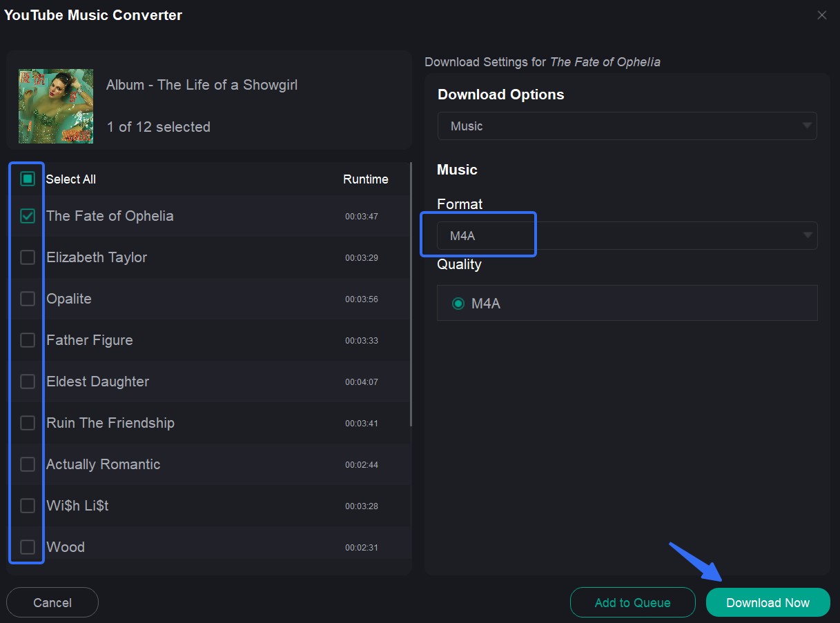Image resolution: width=840 pixels, height=623 pixels.
Task: Select the Opalite track checkbox
Action: [x=27, y=298]
